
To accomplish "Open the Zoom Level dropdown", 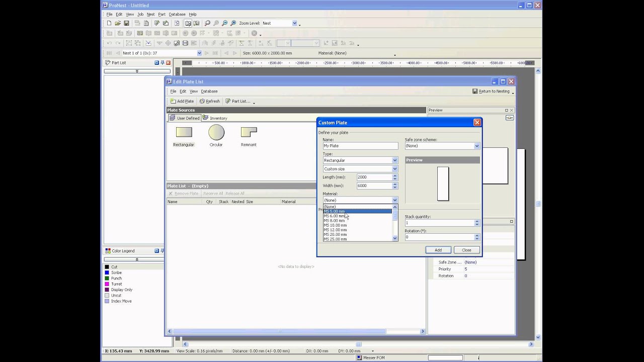I will click(x=294, y=23).
